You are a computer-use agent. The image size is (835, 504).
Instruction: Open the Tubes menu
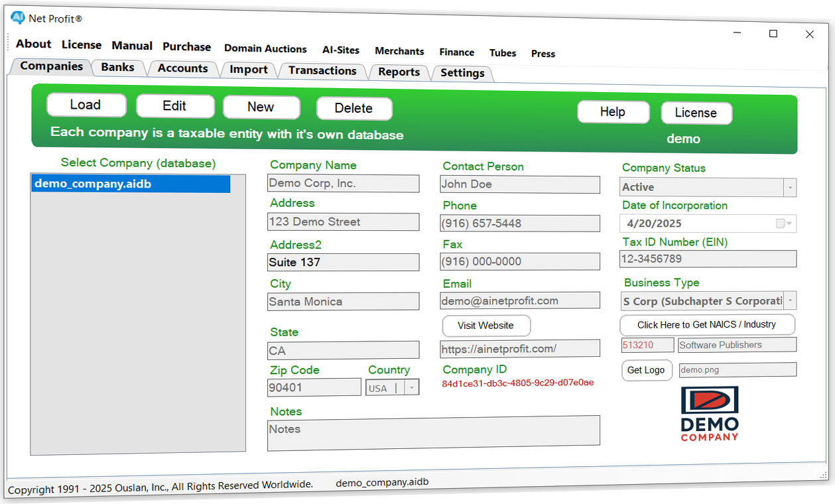pyautogui.click(x=503, y=53)
